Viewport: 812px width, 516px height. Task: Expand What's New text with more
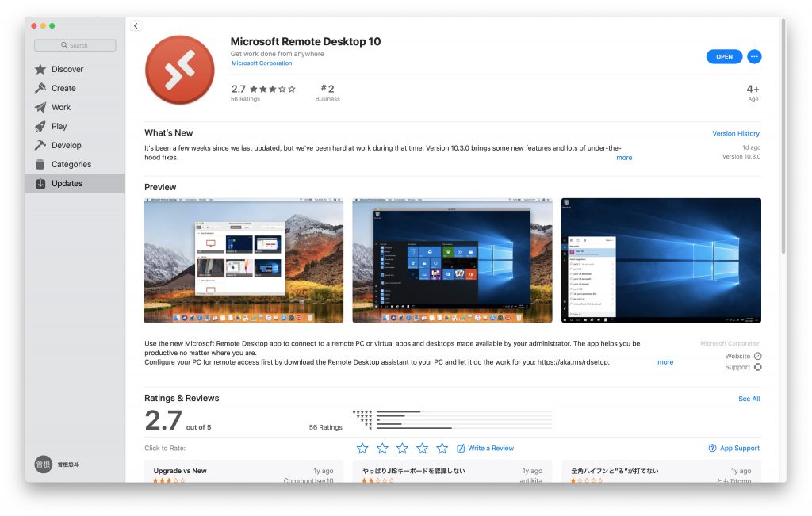(624, 158)
